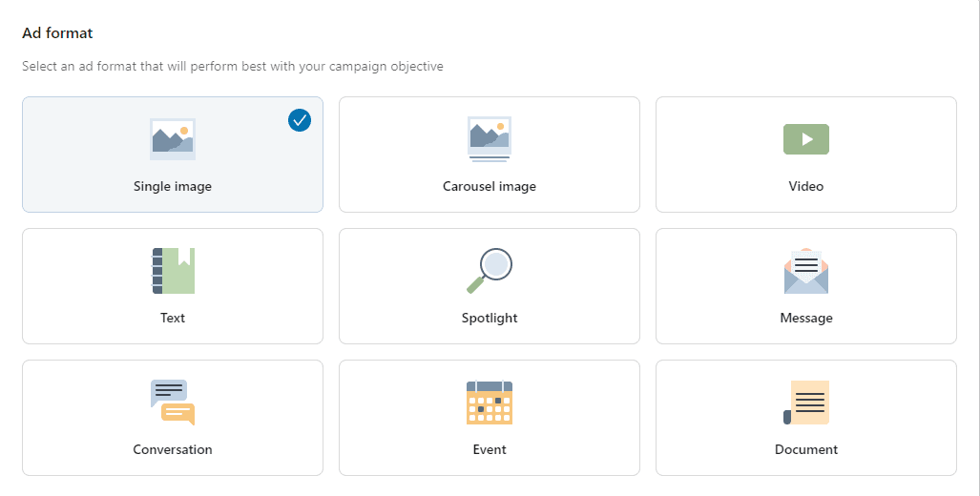Choose the "Carousel image" format label
This screenshot has width=980, height=496.
click(490, 187)
